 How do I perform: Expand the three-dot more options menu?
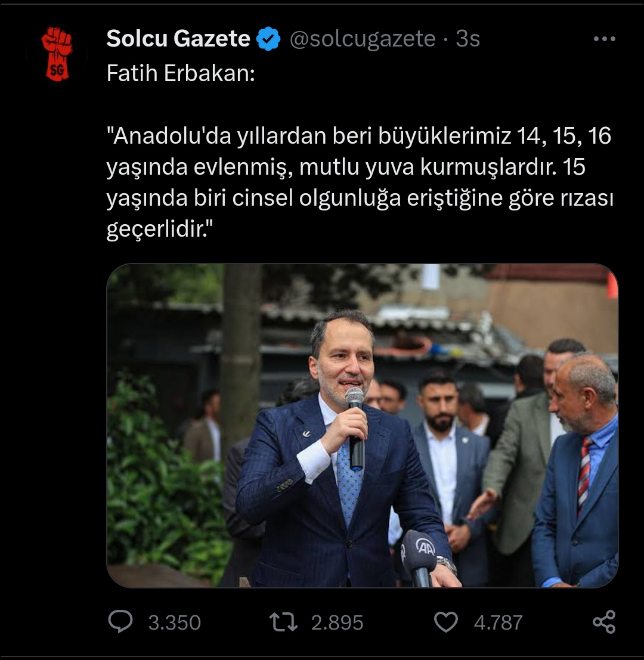(605, 39)
